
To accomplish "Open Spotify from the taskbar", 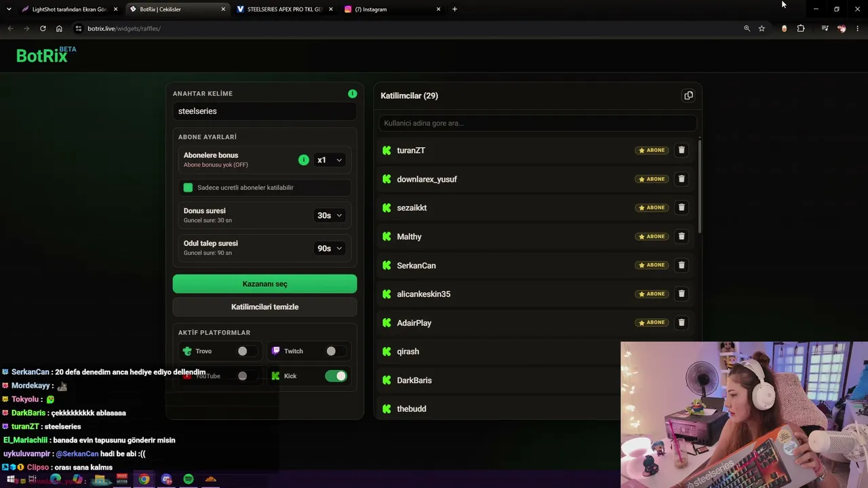I will [189, 479].
